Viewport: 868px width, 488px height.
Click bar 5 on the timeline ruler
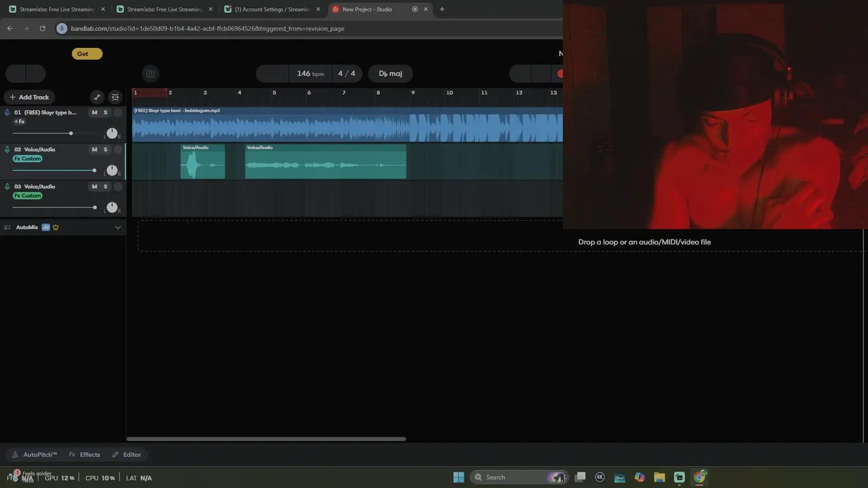coord(274,92)
